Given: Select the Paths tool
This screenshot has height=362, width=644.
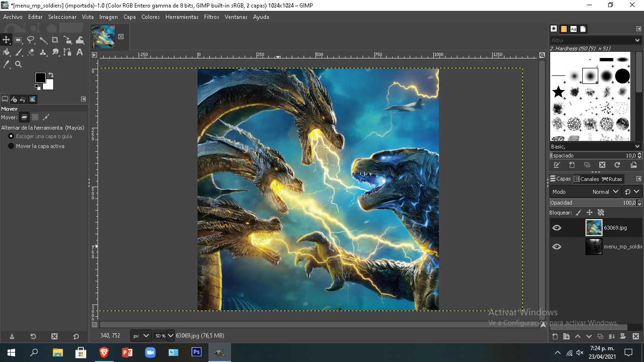Looking at the screenshot, I should point(67,52).
